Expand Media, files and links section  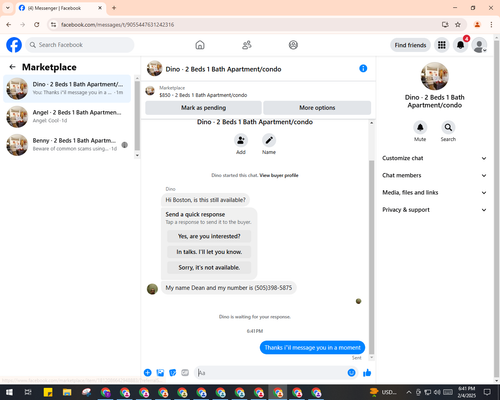434,193
